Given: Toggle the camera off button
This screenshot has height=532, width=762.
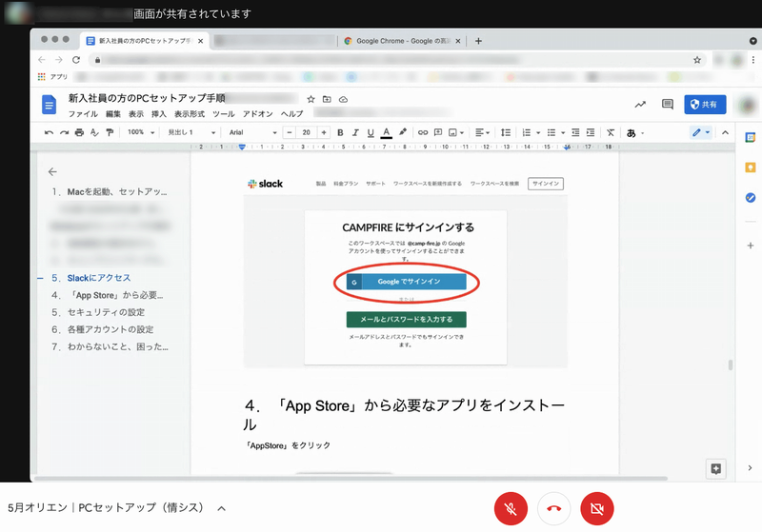Looking at the screenshot, I should [x=597, y=508].
